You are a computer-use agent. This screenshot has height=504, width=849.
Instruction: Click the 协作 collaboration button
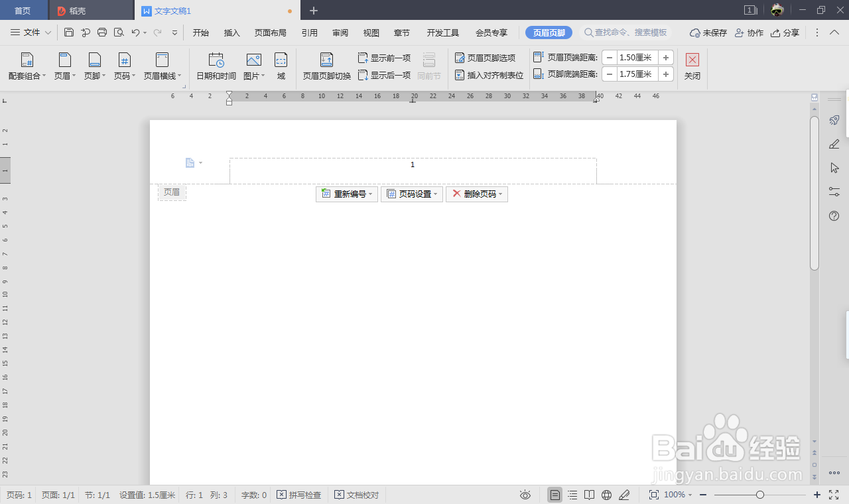click(x=749, y=32)
